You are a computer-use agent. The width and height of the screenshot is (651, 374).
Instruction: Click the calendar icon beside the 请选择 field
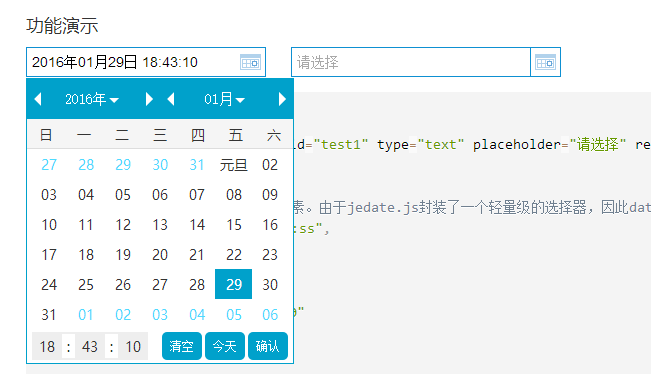tap(545, 62)
